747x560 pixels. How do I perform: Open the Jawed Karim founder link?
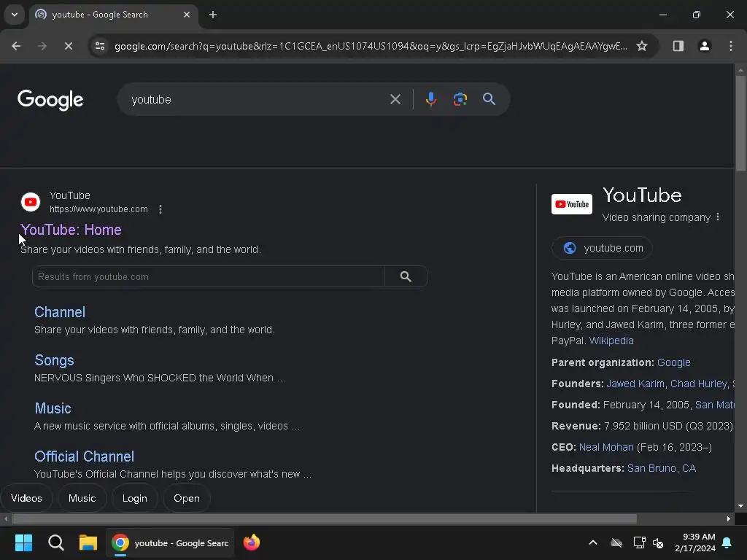pos(635,384)
